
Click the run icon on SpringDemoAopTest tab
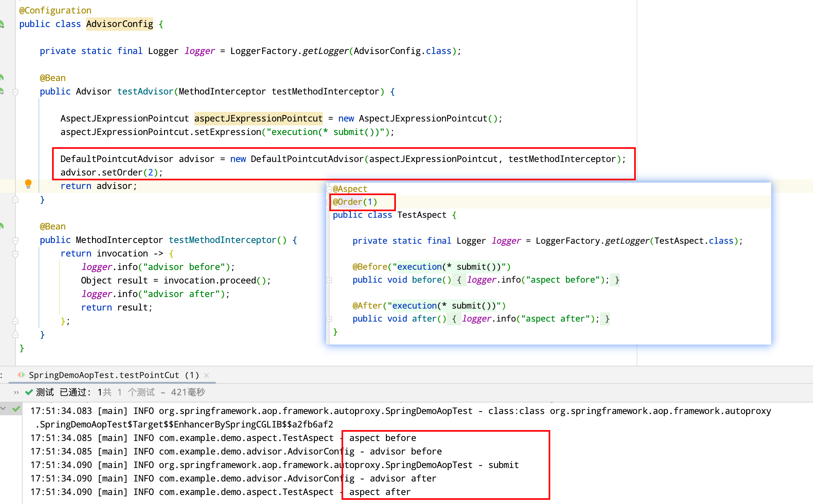click(21, 375)
